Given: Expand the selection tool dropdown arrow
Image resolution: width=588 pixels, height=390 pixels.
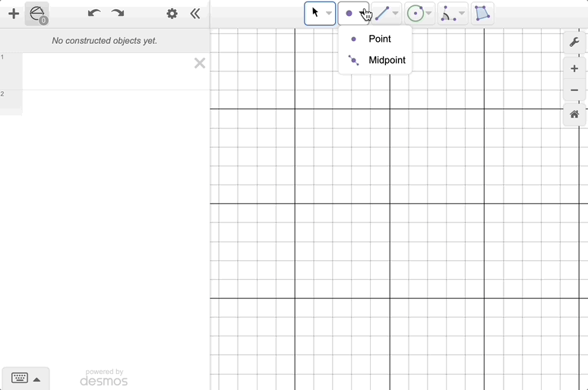Looking at the screenshot, I should 329,14.
